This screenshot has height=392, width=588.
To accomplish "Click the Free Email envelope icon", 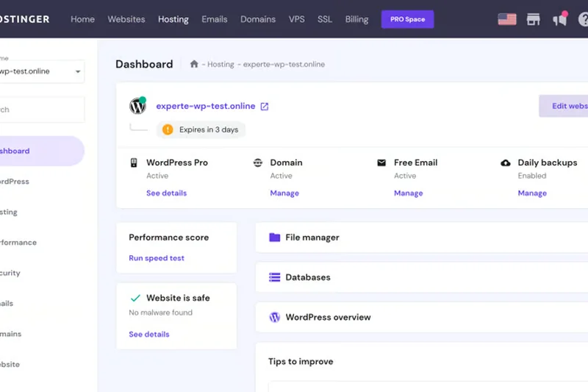I will click(x=381, y=163).
